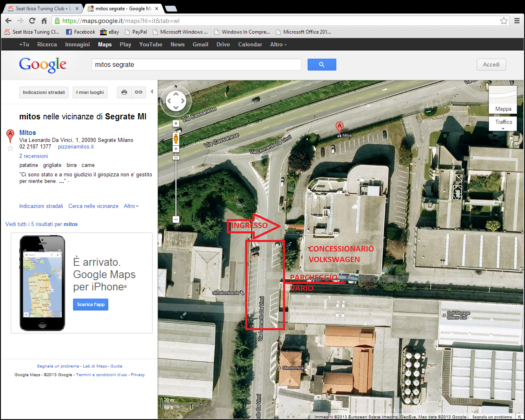Image resolution: width=525 pixels, height=420 pixels.
Task: Open the Facebook bookmark
Action: point(81,32)
